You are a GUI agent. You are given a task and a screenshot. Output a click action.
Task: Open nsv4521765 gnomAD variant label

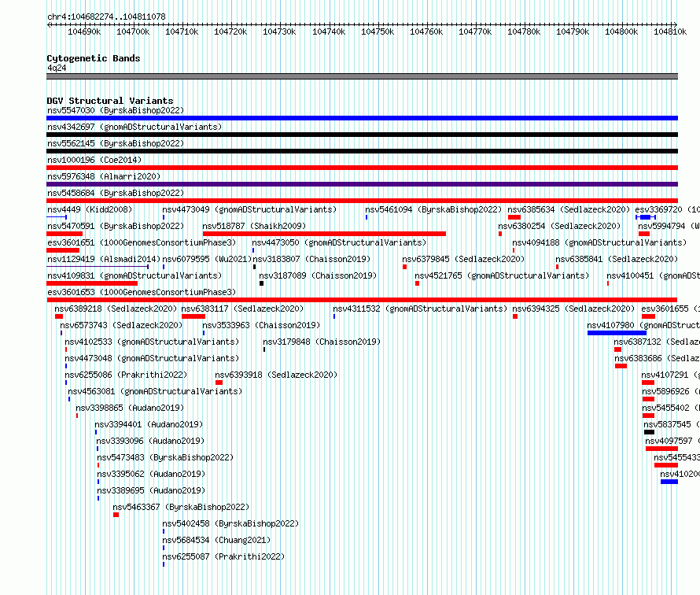pos(502,275)
